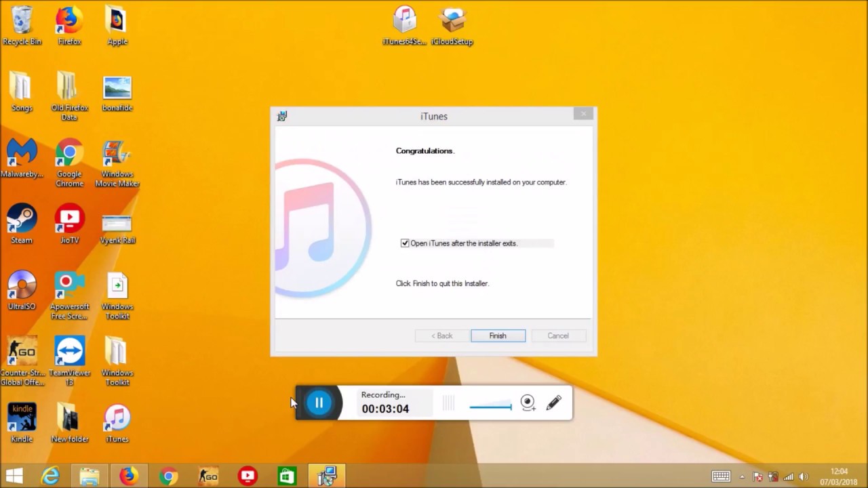
Task: Click the taskbar clock showing 12:04
Action: tap(838, 476)
